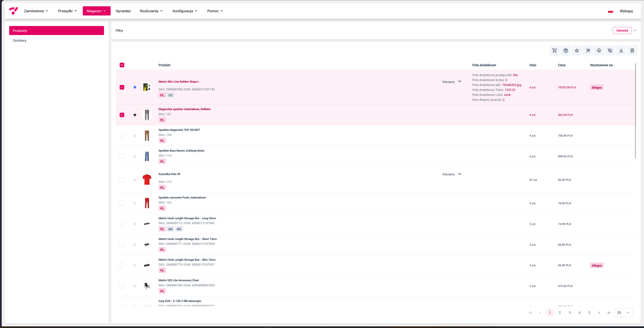Viewport: 644px width, 328px height.
Task: Star Spodnie eleganckie TOP SECRET product
Action: [x=135, y=136]
